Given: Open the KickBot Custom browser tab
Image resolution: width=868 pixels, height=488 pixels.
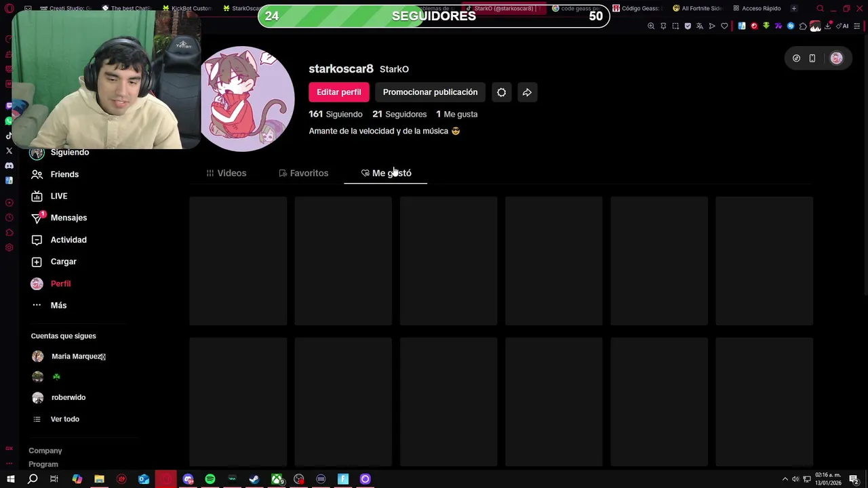Looking at the screenshot, I should [x=188, y=8].
